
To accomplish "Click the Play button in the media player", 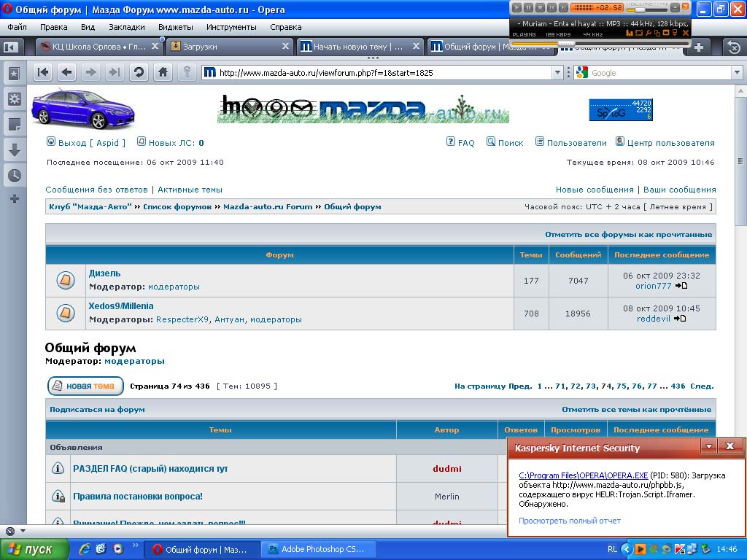I will [x=516, y=7].
